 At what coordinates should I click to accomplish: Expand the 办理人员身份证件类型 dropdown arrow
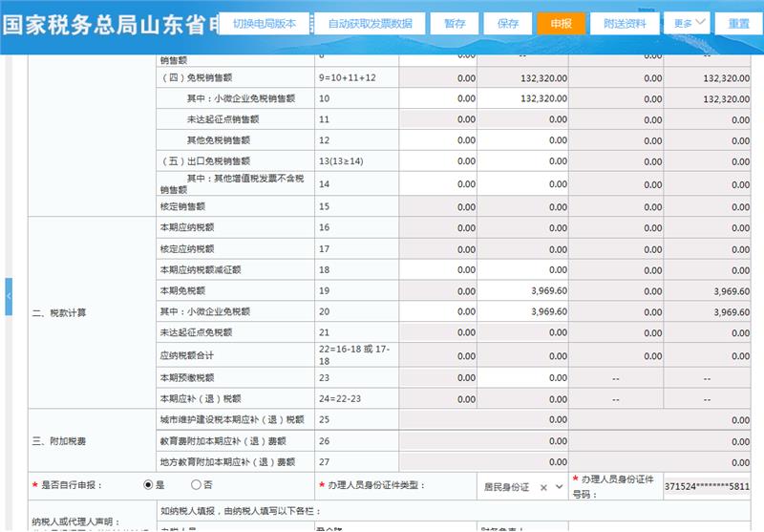560,487
